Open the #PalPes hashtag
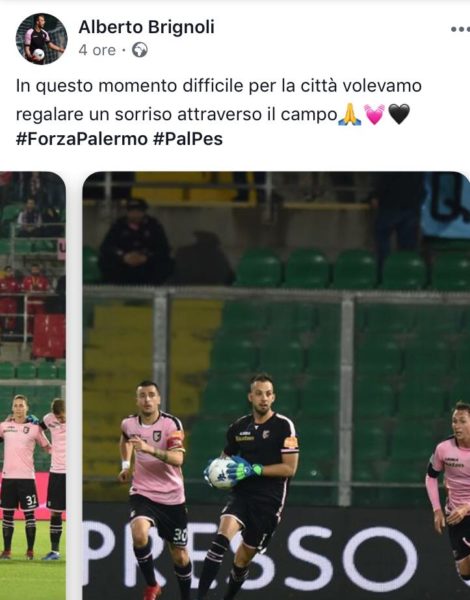The image size is (470, 600). [188, 139]
